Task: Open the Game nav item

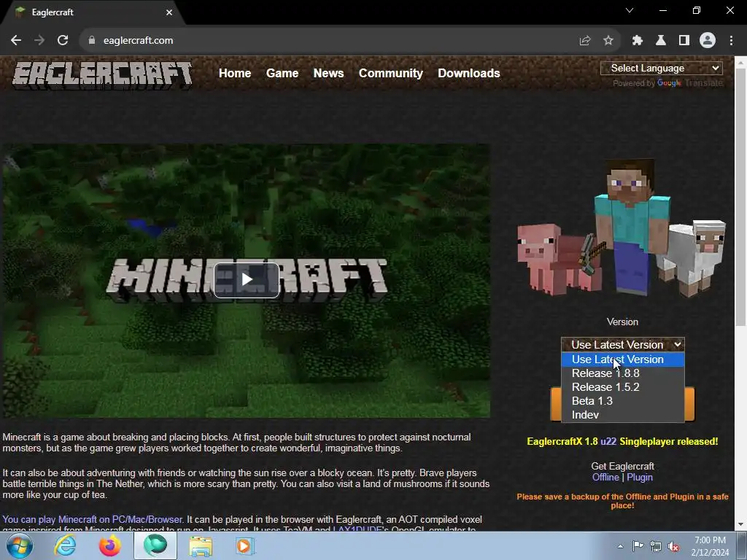Action: point(282,74)
